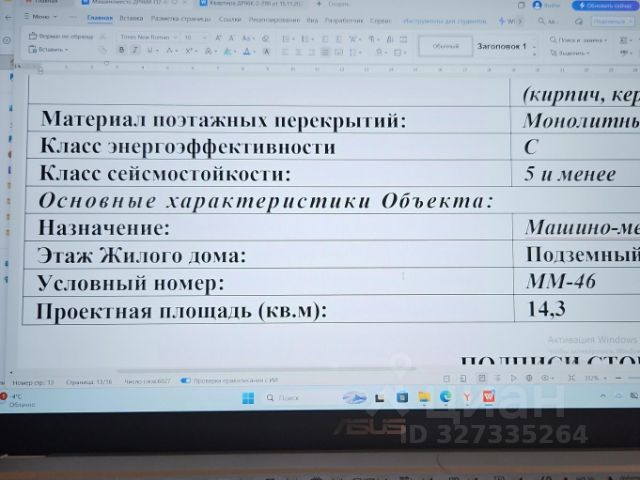Select the Заголовок 1 style
The image size is (640, 480).
pyautogui.click(x=502, y=47)
